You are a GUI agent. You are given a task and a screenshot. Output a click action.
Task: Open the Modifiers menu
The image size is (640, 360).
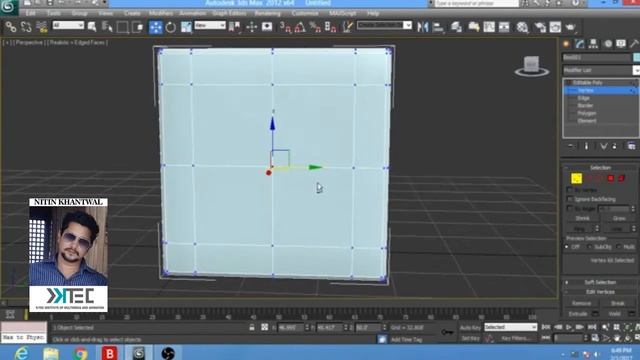pyautogui.click(x=161, y=13)
